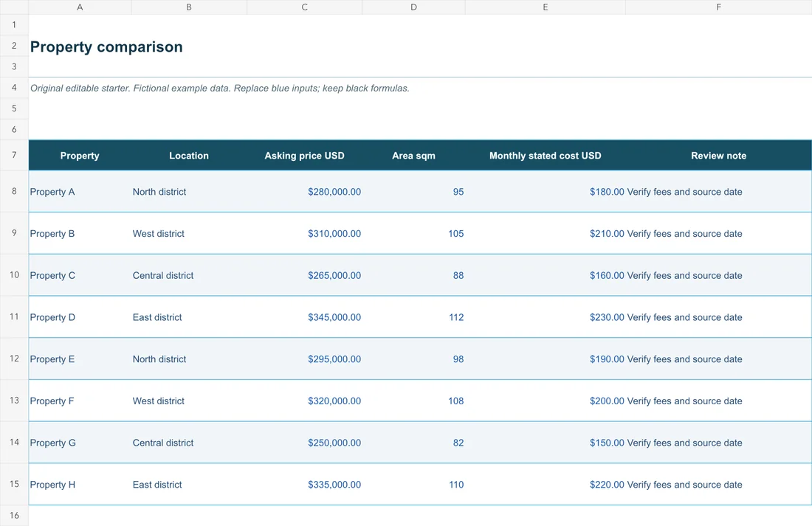Select the $280,000.00 asking price cell
This screenshot has width=812, height=526.
coord(304,192)
